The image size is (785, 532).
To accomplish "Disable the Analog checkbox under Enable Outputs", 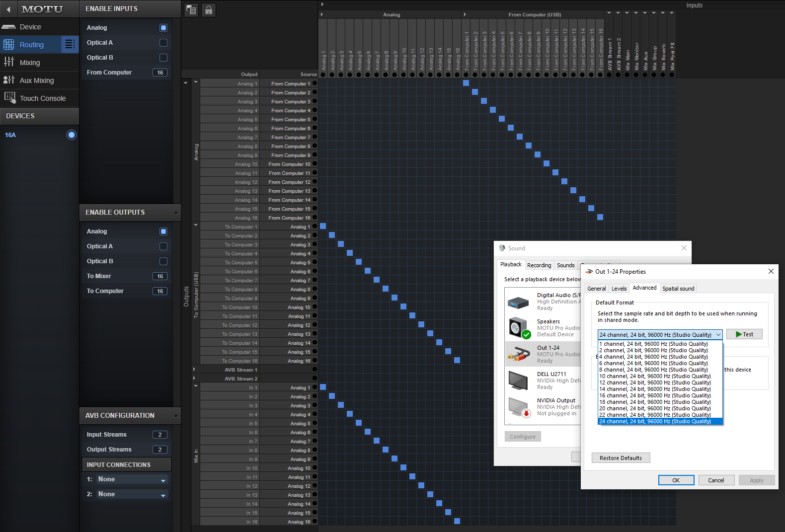I will 163,231.
